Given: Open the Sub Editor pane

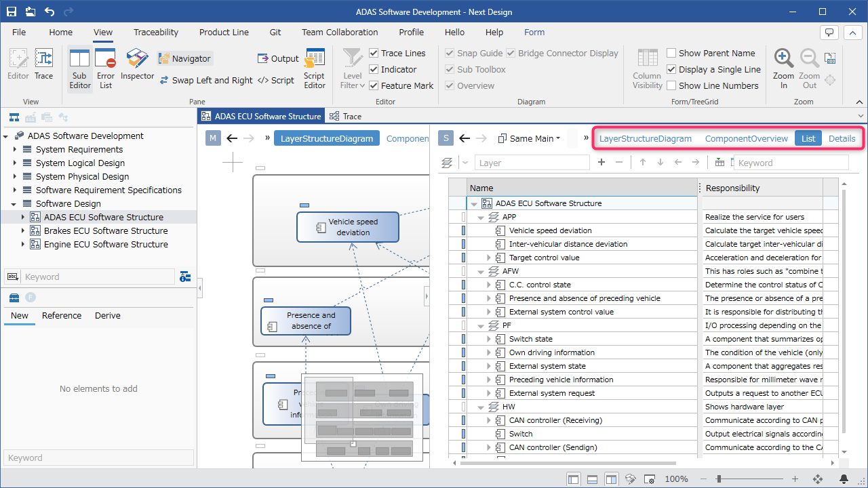Looking at the screenshot, I should (79, 68).
